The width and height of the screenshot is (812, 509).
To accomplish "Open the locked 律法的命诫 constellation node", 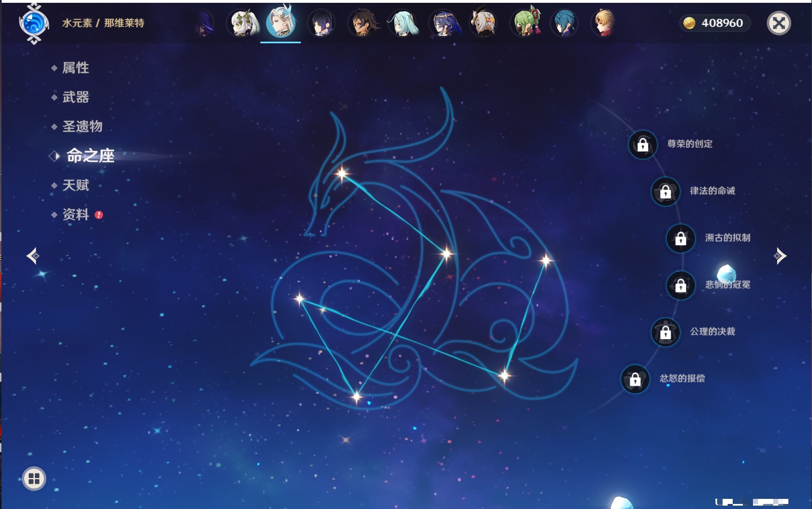I will click(x=666, y=191).
